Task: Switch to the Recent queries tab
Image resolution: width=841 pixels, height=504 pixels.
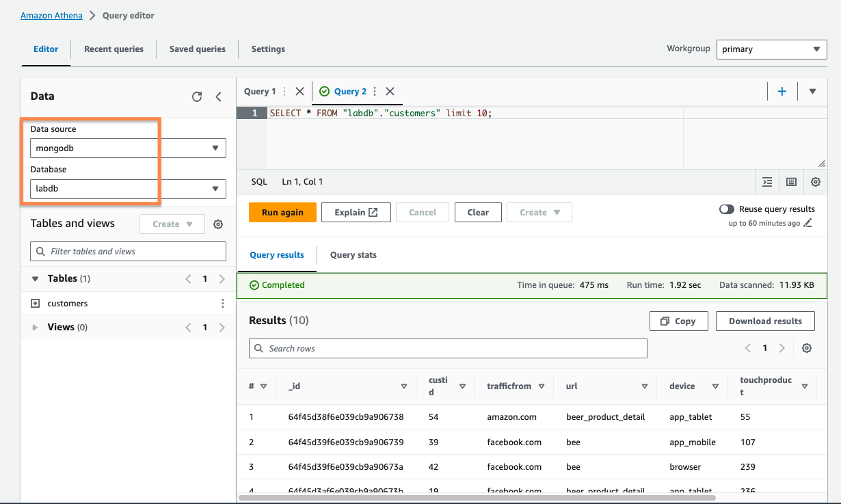Action: pos(114,49)
